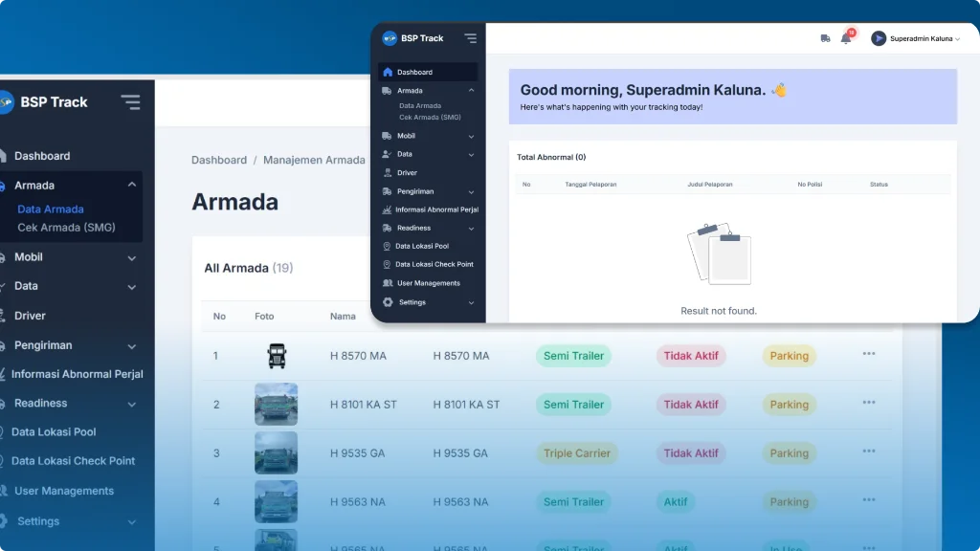Viewport: 980px width, 551px height.
Task: Click the Judul Pelaporan column header
Action: pos(709,185)
